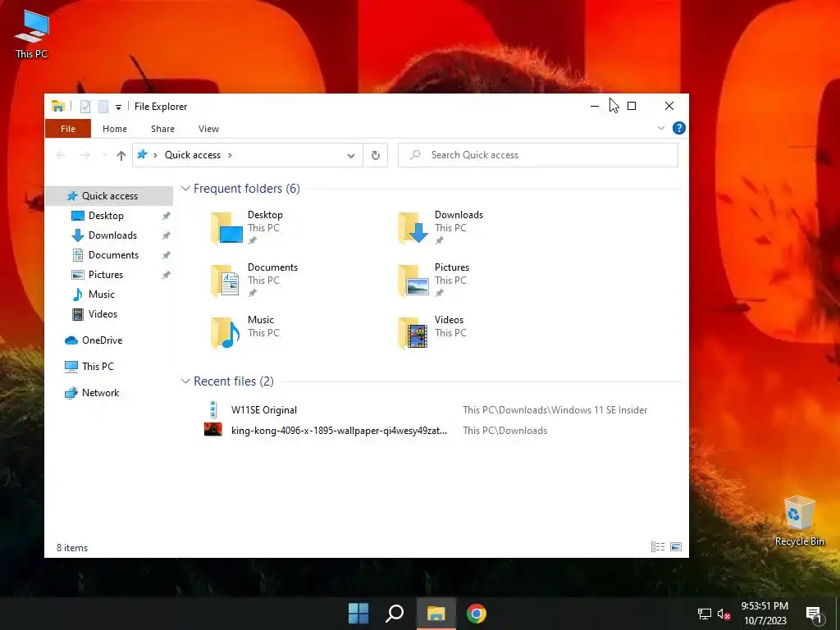840x630 pixels.
Task: Click Quick access in address bar
Action: point(192,155)
